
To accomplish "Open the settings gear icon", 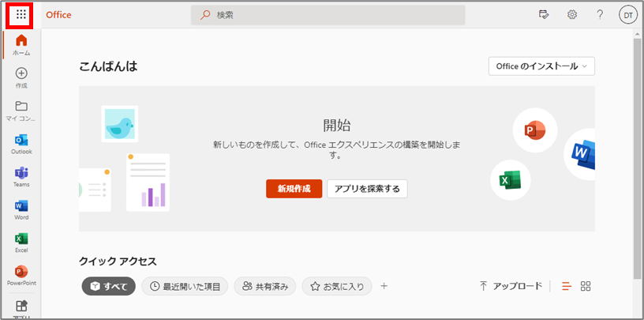I will tap(571, 15).
